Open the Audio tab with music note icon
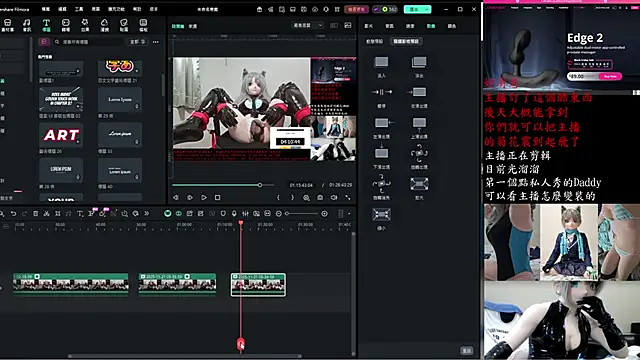The image size is (640, 360). [27, 25]
